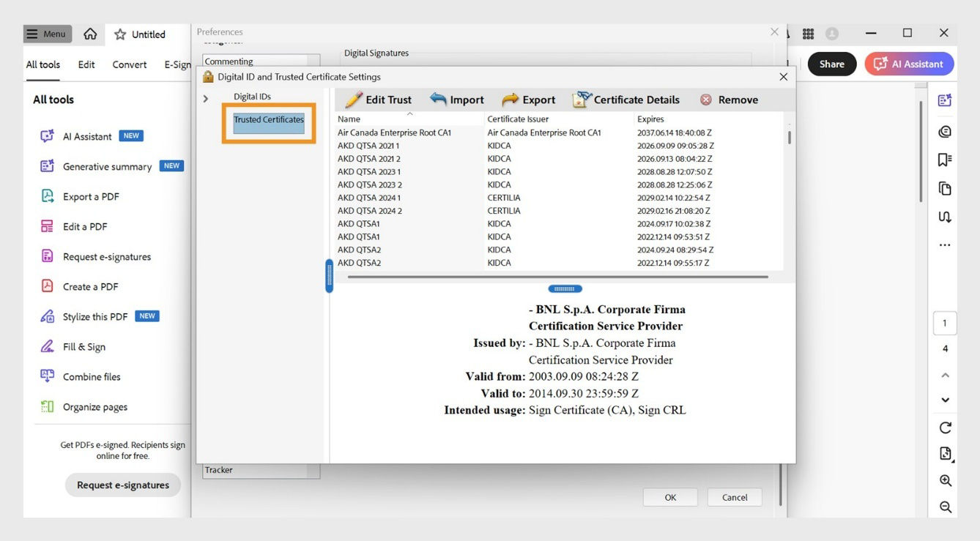980x541 pixels.
Task: Click the Home icon near the tab bar
Action: tap(89, 34)
